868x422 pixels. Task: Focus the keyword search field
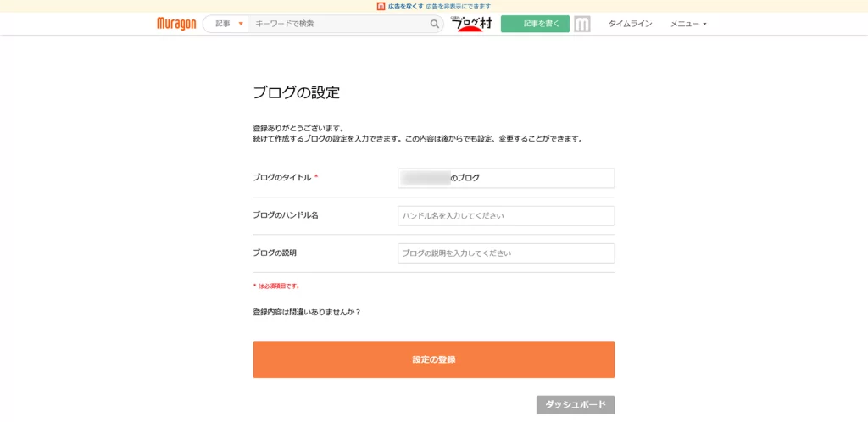339,24
